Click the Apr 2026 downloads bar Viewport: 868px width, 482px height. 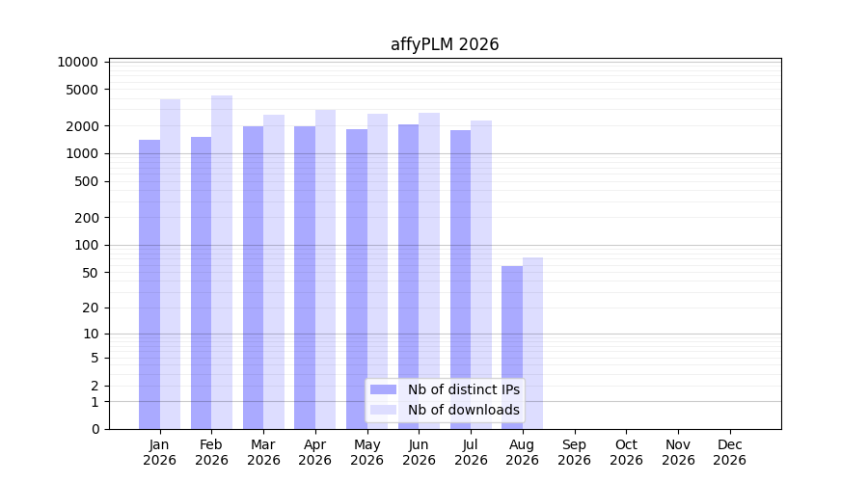326,270
